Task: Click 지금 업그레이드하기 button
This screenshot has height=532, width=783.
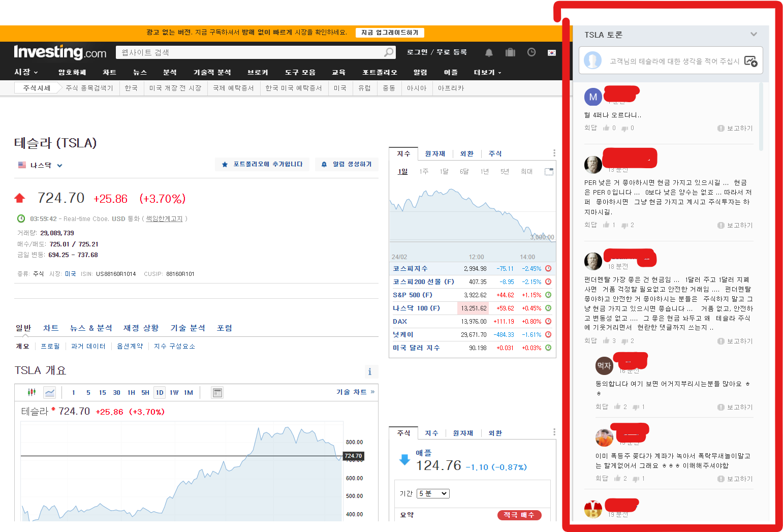Action: [x=390, y=33]
